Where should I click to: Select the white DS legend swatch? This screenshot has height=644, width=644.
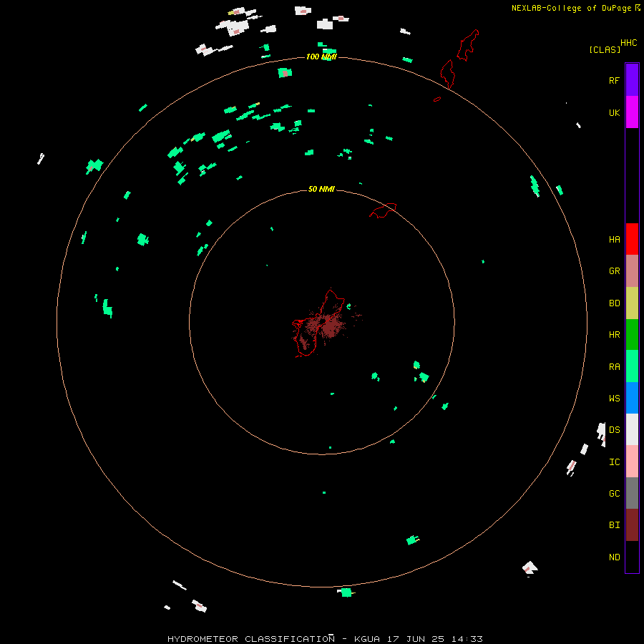click(632, 429)
